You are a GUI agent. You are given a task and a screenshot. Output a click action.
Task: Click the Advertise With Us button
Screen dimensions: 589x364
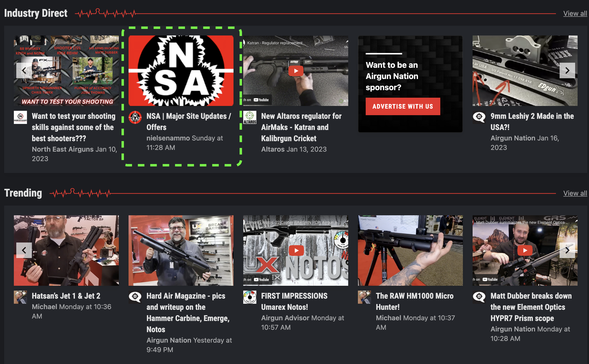click(403, 106)
